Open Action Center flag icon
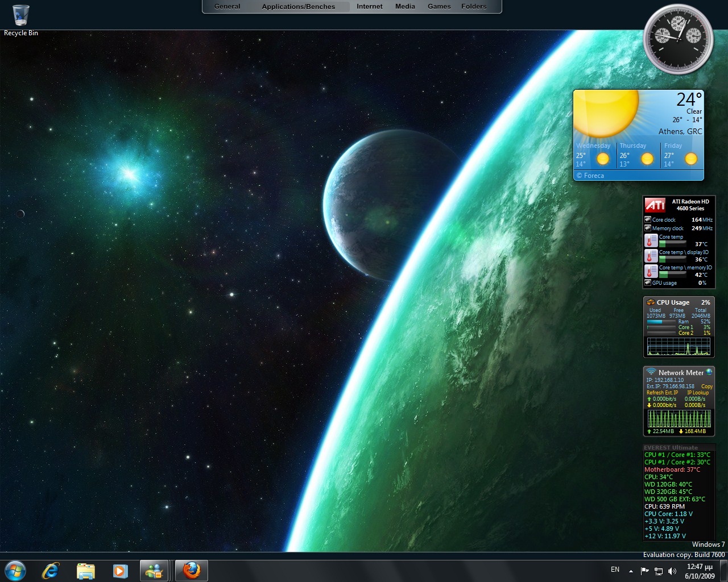This screenshot has width=728, height=582. (x=645, y=571)
